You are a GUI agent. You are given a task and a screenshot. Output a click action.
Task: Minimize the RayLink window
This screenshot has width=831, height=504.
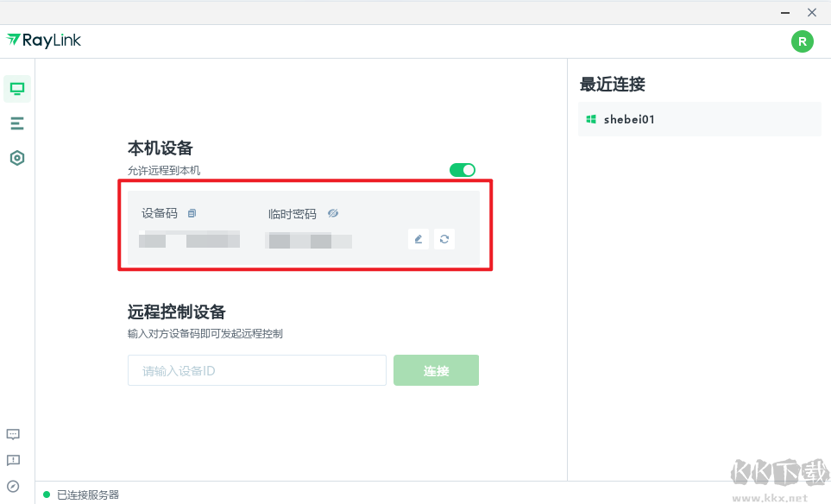pyautogui.click(x=785, y=13)
